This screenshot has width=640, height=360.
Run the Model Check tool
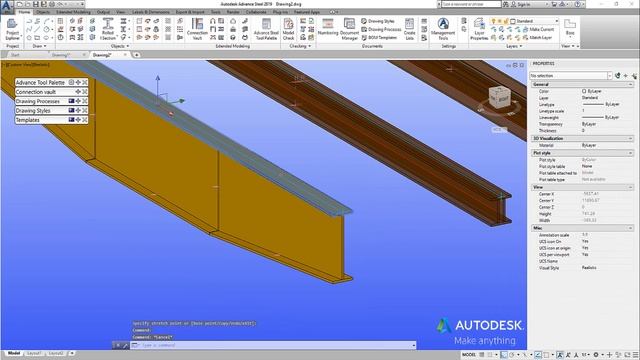coord(288,29)
